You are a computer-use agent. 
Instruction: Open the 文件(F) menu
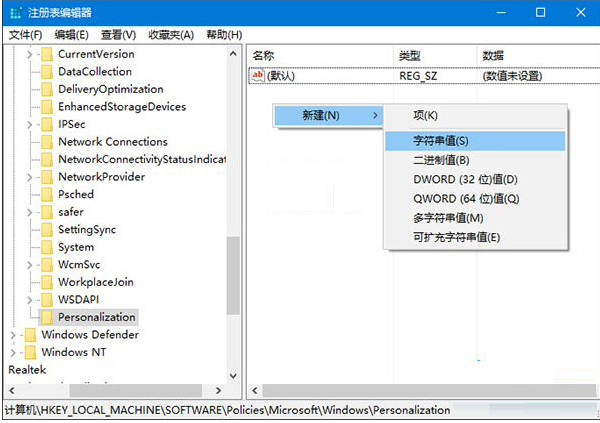pyautogui.click(x=24, y=35)
